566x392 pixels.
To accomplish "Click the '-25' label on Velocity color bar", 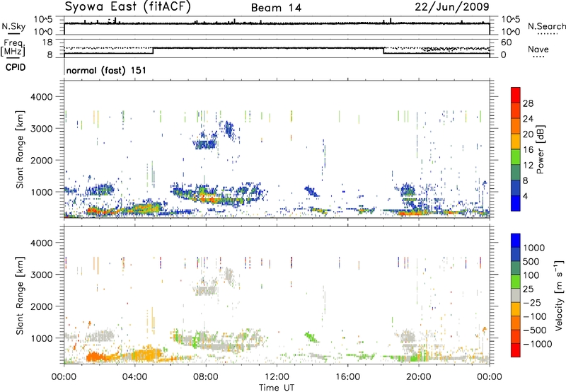I will pyautogui.click(x=532, y=302).
